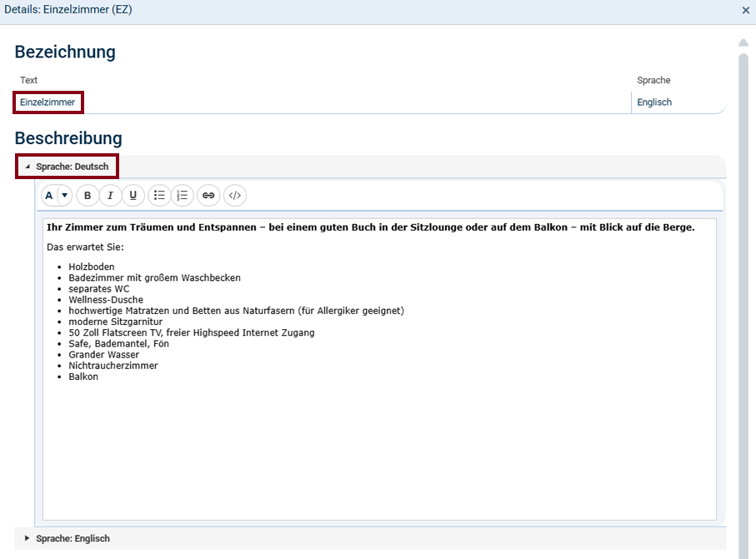The height and width of the screenshot is (559, 756).
Task: Toggle underline formatting
Action: (x=133, y=196)
